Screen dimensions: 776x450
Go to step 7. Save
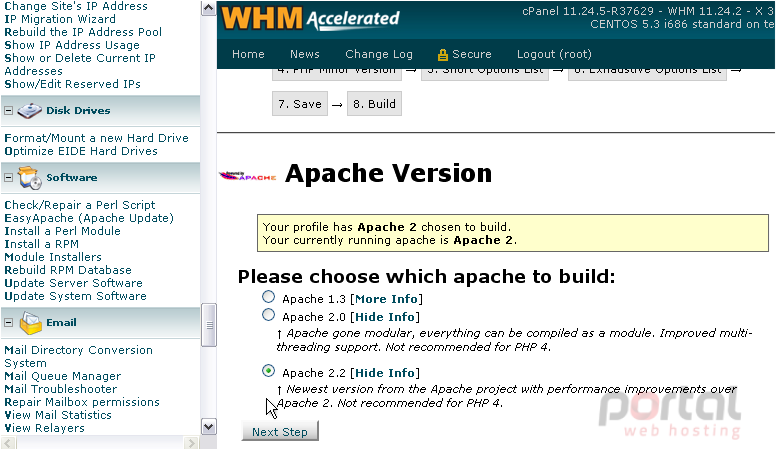pos(300,104)
